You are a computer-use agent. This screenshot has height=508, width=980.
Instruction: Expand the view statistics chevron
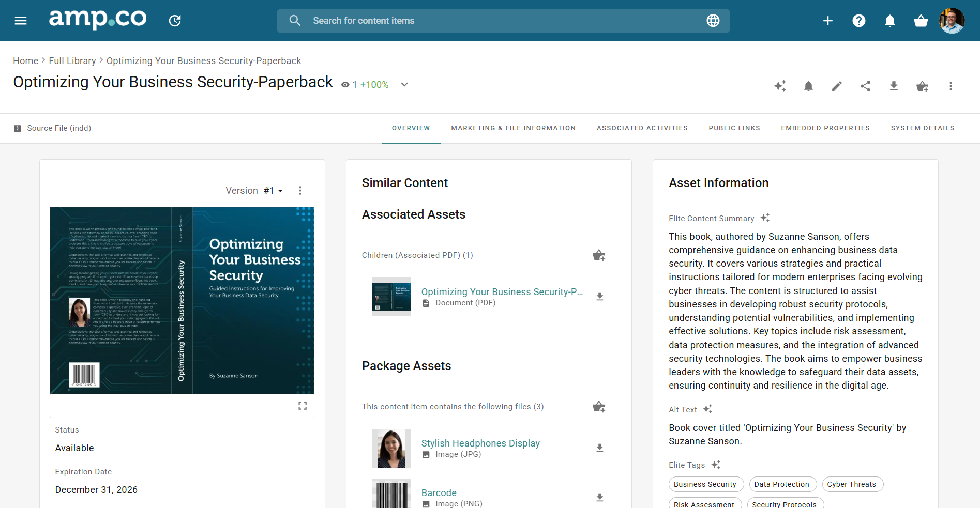(404, 85)
